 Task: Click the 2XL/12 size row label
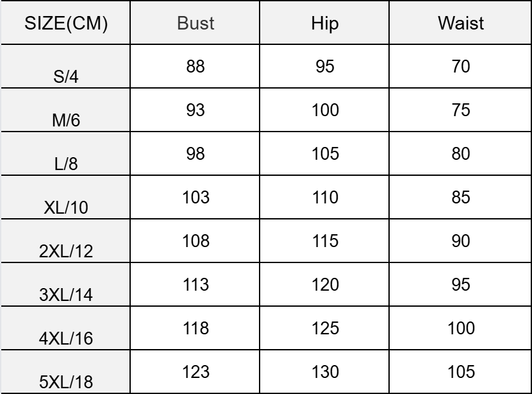click(66, 252)
